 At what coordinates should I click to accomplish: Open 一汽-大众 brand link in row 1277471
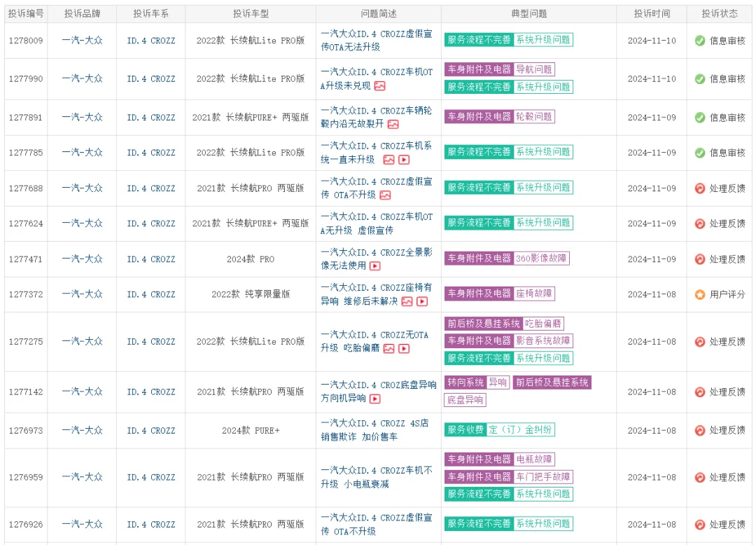[82, 259]
